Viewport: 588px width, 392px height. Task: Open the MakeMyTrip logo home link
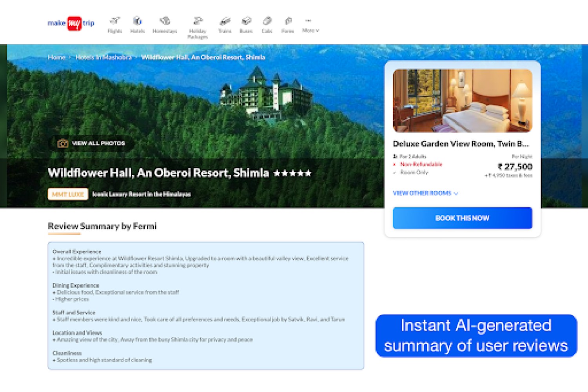click(x=71, y=23)
